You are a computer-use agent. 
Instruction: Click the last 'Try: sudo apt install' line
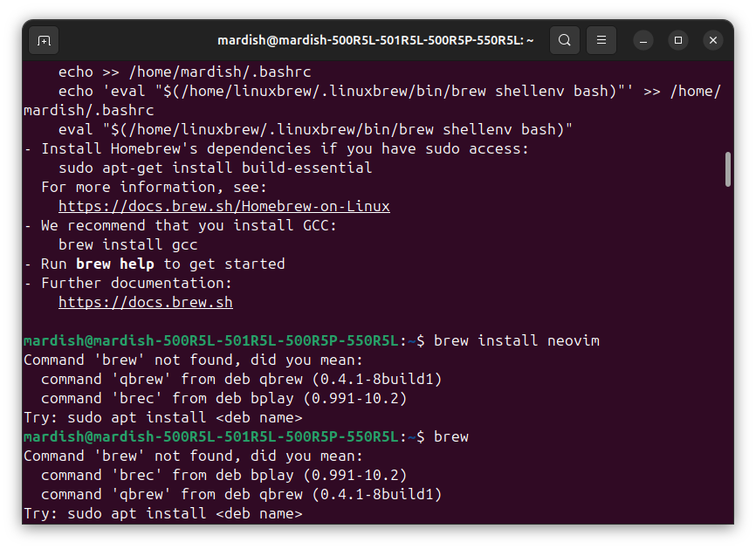163,514
